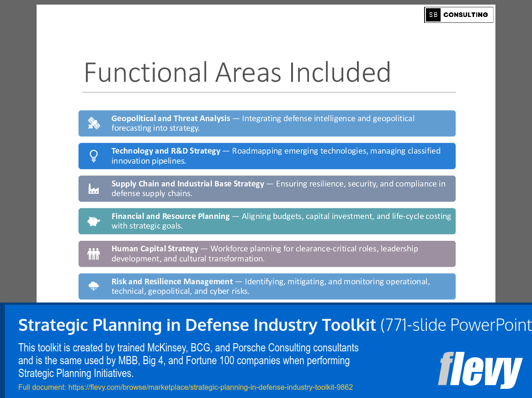Click the text 'innovation pipelines.'
The image size is (532, 398).
coord(149,161)
